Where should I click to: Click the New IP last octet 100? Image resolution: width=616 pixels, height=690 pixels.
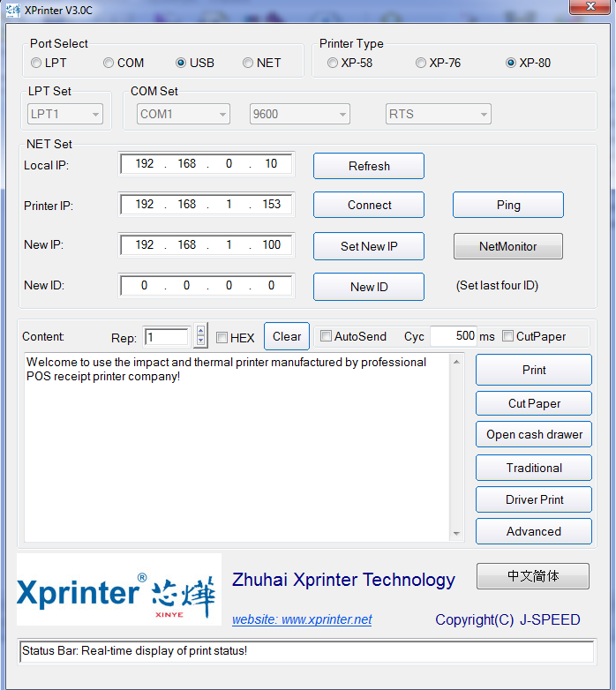point(271,244)
